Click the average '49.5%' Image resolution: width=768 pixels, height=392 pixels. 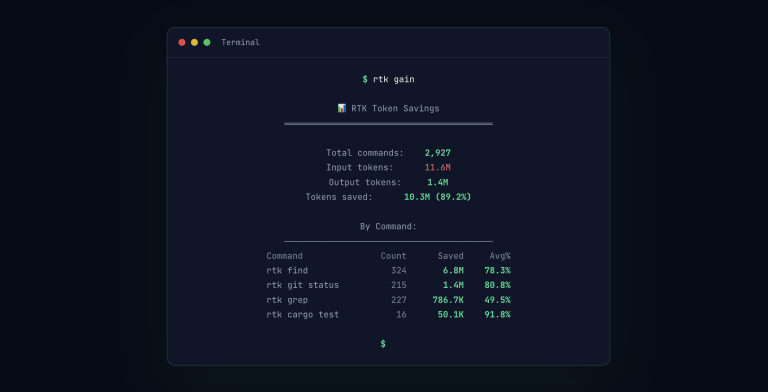tap(498, 300)
